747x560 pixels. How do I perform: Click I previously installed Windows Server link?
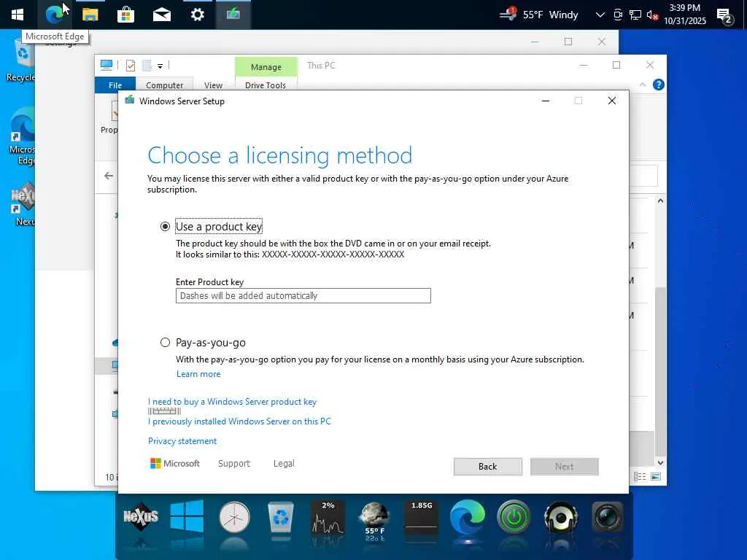click(239, 421)
